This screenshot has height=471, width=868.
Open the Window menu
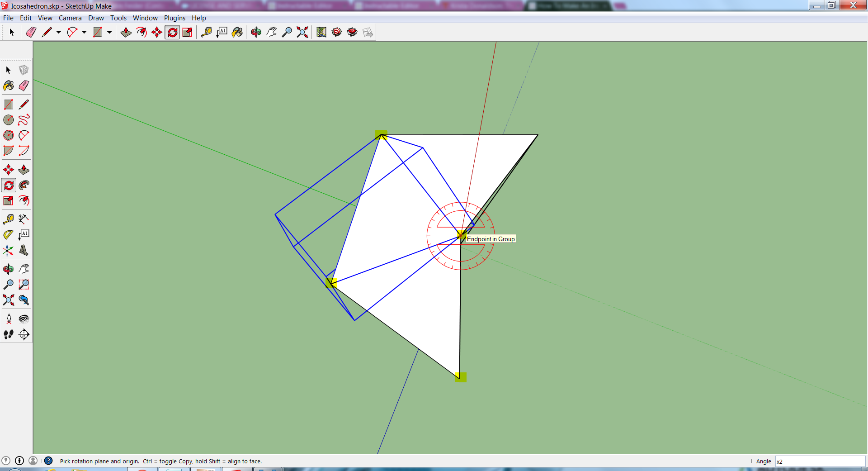145,18
